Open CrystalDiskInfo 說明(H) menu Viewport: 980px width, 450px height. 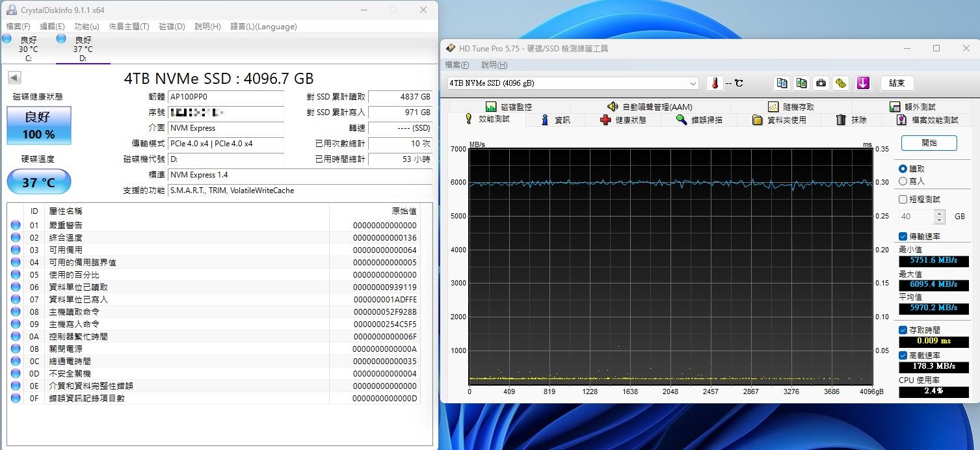[207, 27]
